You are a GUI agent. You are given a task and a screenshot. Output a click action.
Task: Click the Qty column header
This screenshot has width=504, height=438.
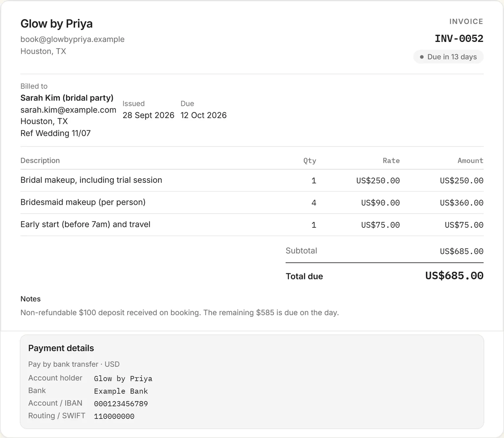[310, 161]
